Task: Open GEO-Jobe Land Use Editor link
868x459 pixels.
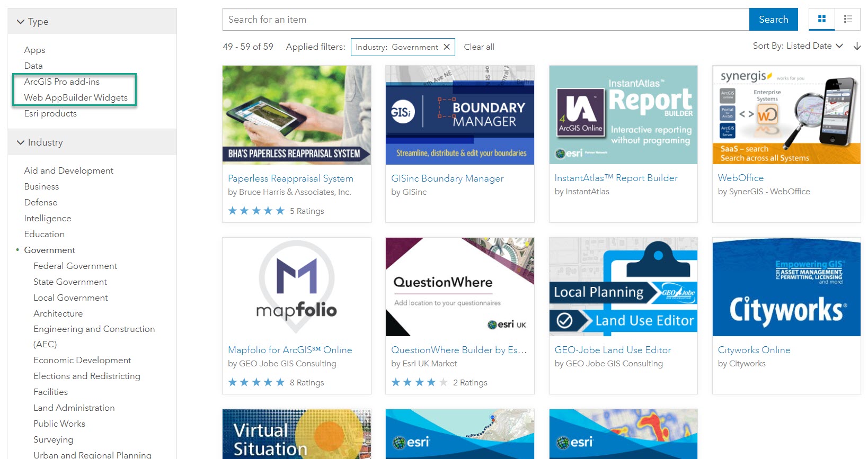Action: [x=613, y=350]
